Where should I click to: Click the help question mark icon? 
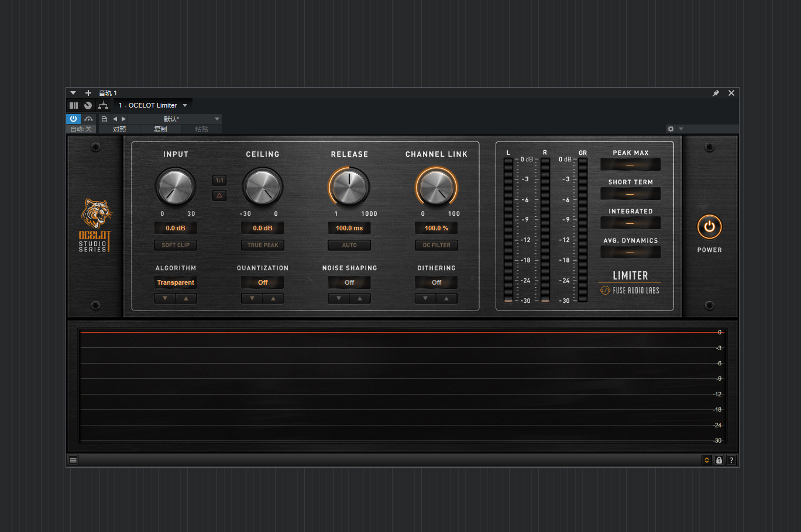pos(731,460)
